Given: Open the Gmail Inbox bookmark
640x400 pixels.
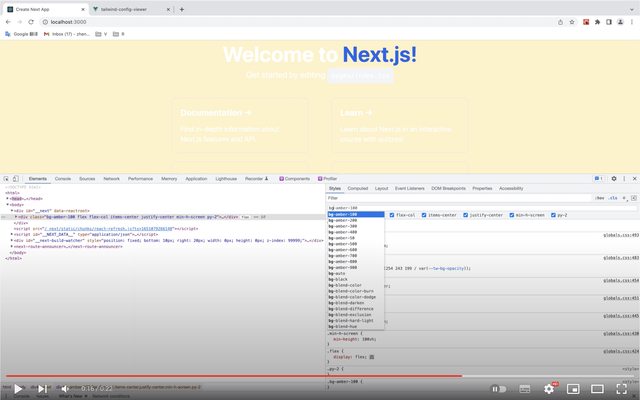Looking at the screenshot, I should (x=67, y=34).
